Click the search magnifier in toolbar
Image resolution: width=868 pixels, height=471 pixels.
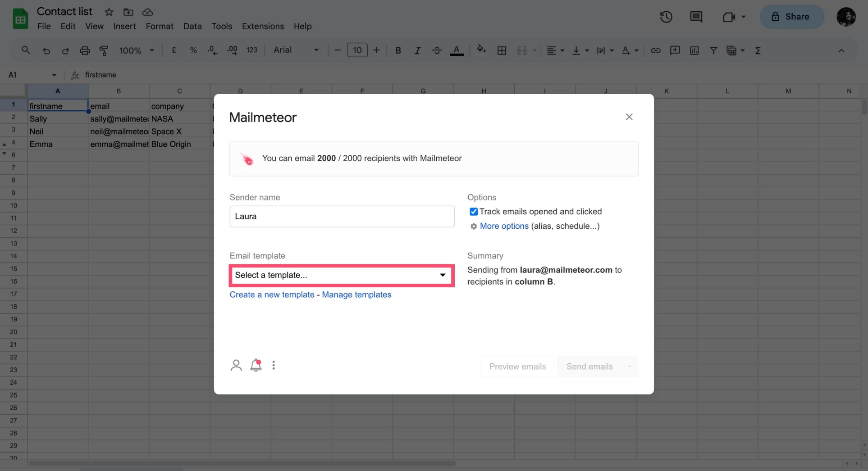coord(26,50)
